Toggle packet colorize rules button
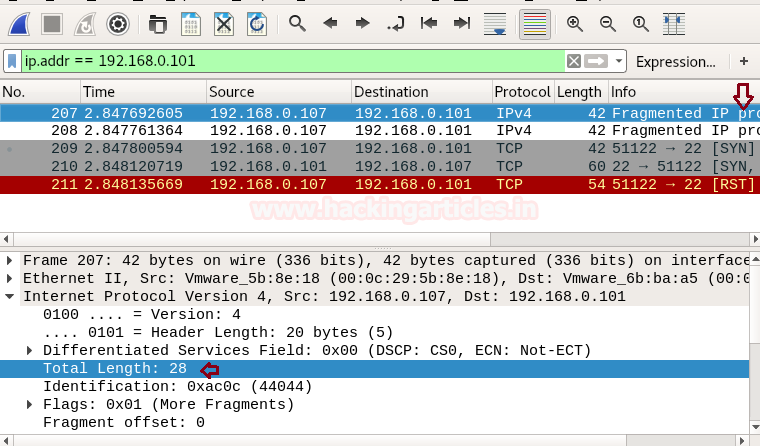 (535, 24)
